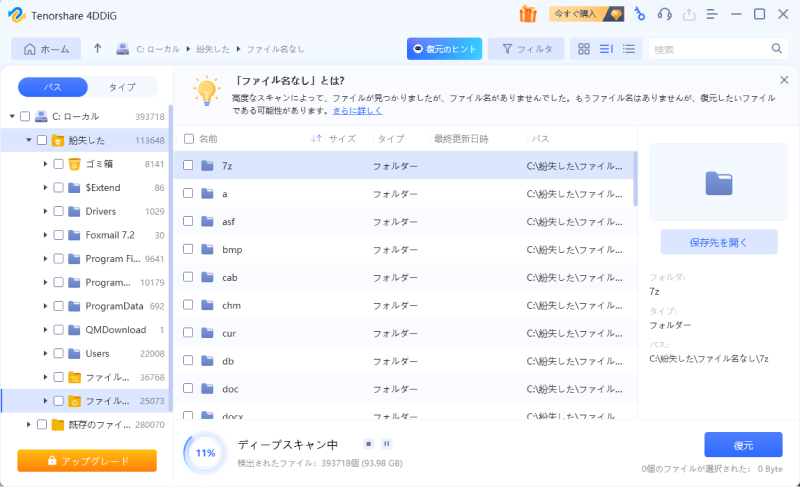Collapse the C: ローカル tree node
800x487 pixels.
coord(12,116)
